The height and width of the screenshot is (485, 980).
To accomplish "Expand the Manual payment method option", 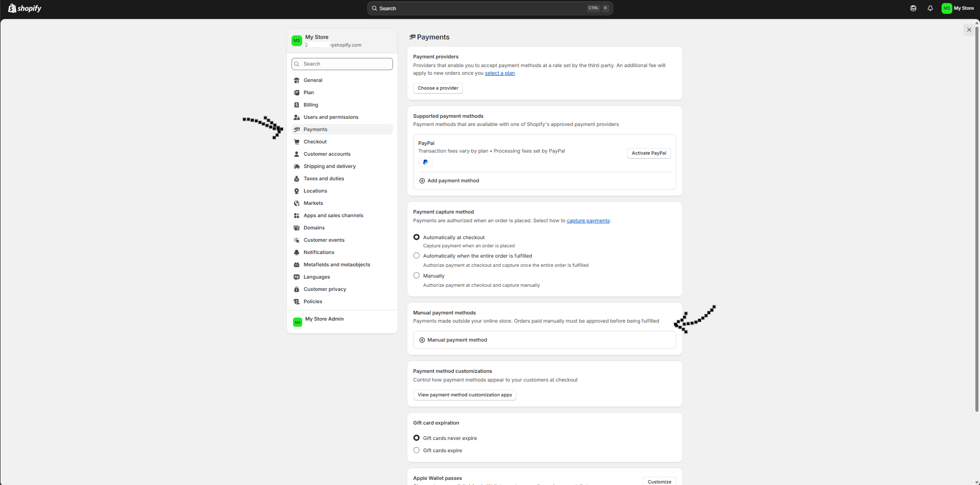I will pos(545,340).
